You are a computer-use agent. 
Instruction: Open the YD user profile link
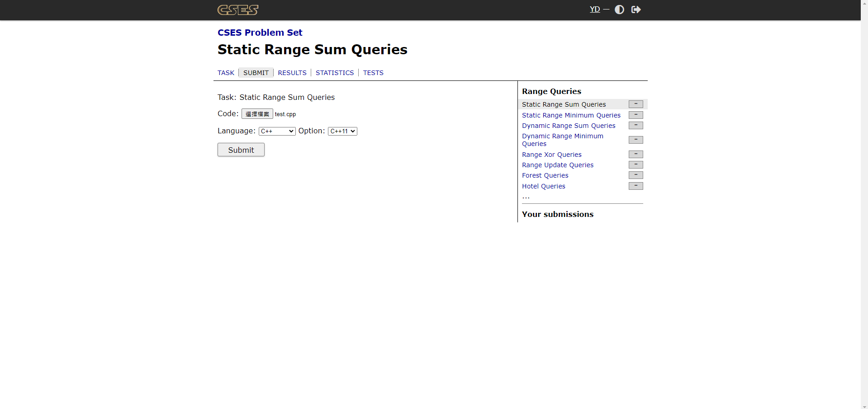595,9
